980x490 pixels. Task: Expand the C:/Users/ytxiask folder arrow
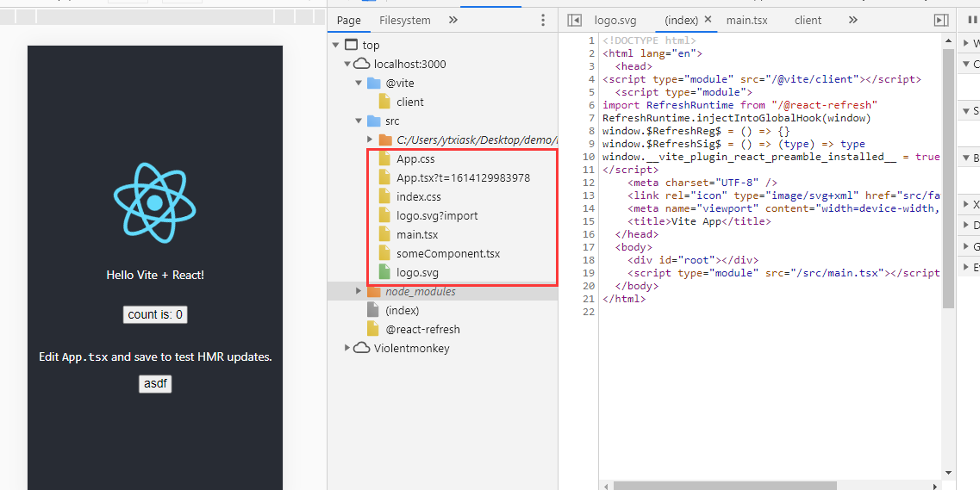tap(370, 140)
